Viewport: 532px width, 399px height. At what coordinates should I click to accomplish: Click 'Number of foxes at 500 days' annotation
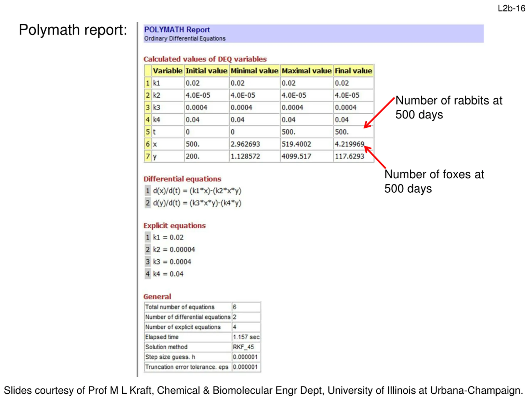[x=434, y=181]
